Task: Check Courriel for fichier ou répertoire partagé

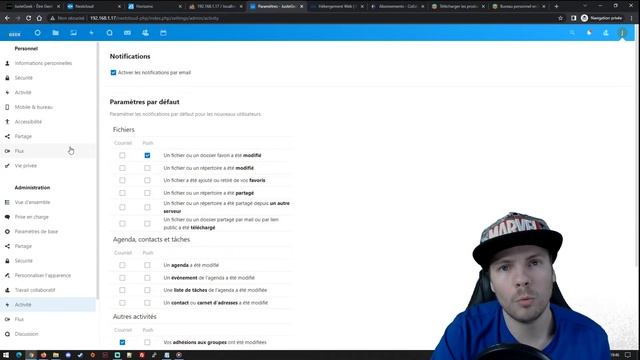Action: pyautogui.click(x=122, y=193)
